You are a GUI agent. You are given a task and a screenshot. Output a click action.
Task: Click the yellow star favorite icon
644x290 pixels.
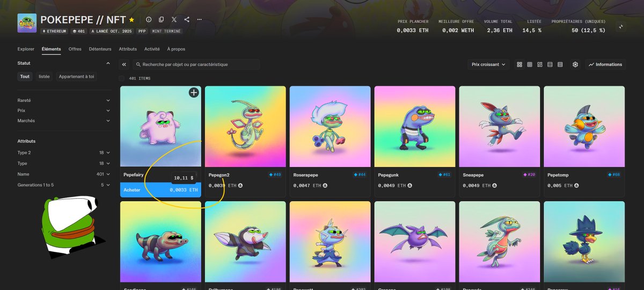132,19
